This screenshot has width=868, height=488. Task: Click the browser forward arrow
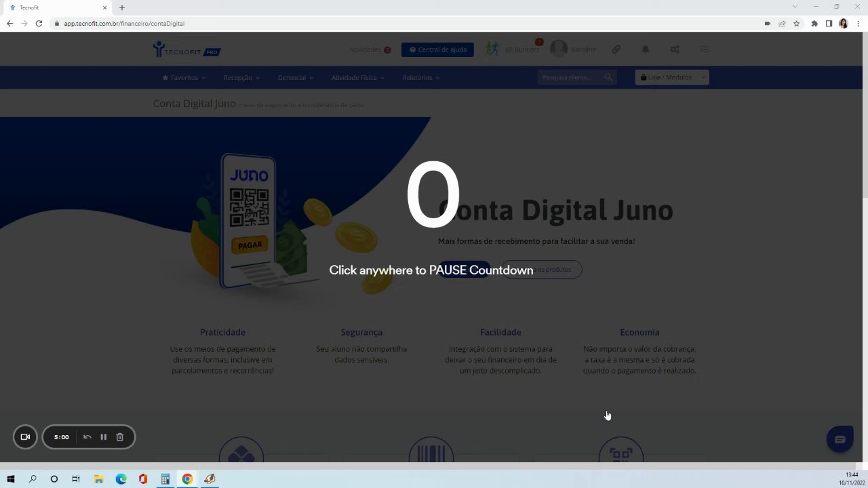(x=24, y=24)
